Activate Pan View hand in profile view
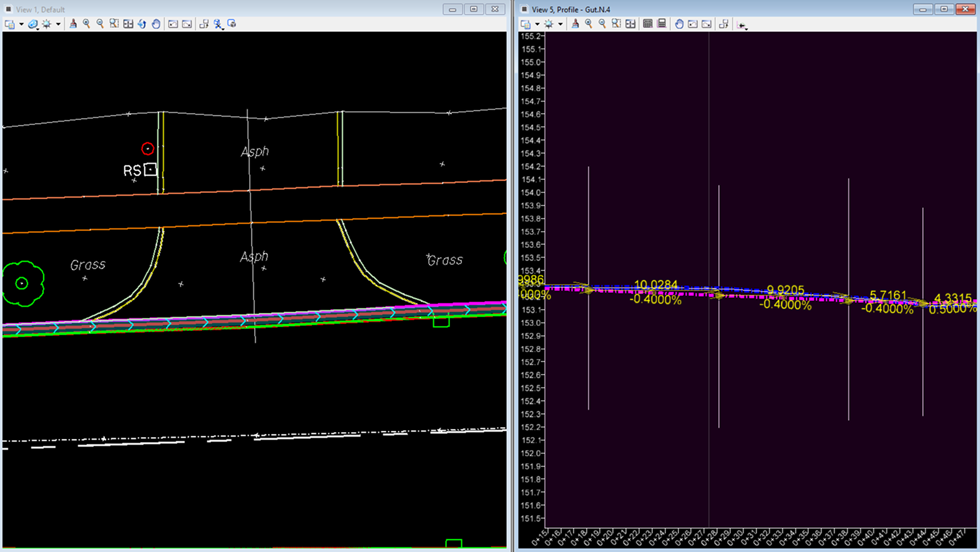980x552 pixels. pyautogui.click(x=679, y=24)
